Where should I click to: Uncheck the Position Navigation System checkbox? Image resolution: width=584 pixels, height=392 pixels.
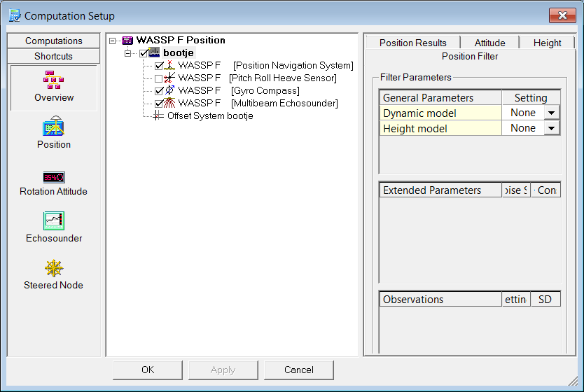[x=159, y=66]
